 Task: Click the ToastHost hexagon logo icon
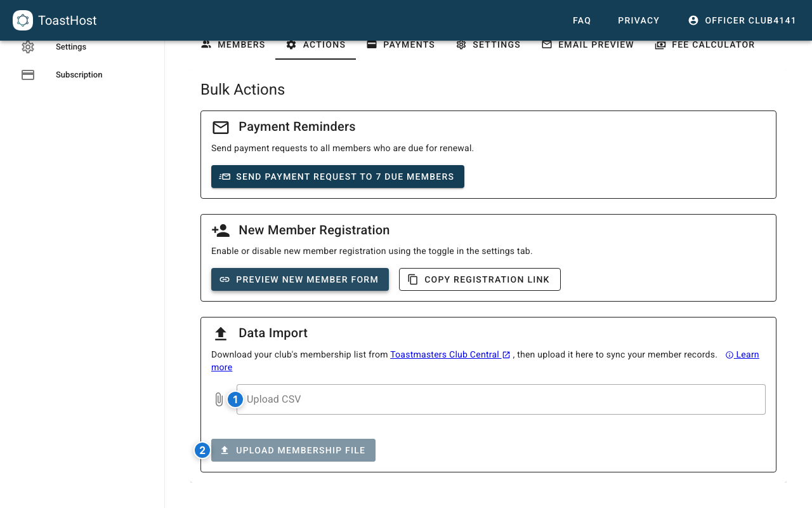click(22, 20)
